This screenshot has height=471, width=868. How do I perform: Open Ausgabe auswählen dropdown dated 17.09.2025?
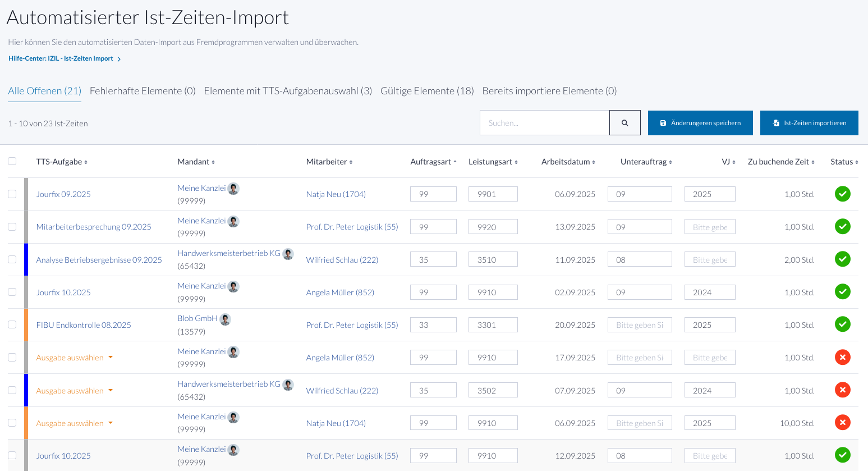tap(74, 358)
